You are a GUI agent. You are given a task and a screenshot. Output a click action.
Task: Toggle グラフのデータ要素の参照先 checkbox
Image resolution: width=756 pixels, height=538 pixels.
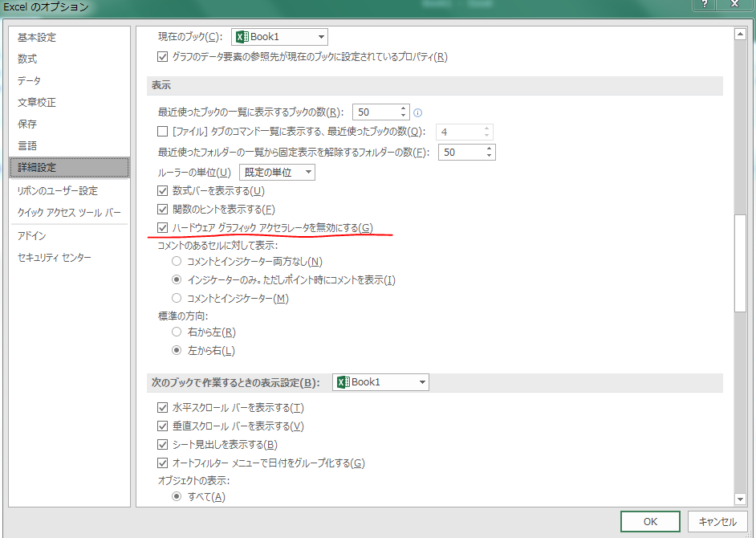[162, 57]
